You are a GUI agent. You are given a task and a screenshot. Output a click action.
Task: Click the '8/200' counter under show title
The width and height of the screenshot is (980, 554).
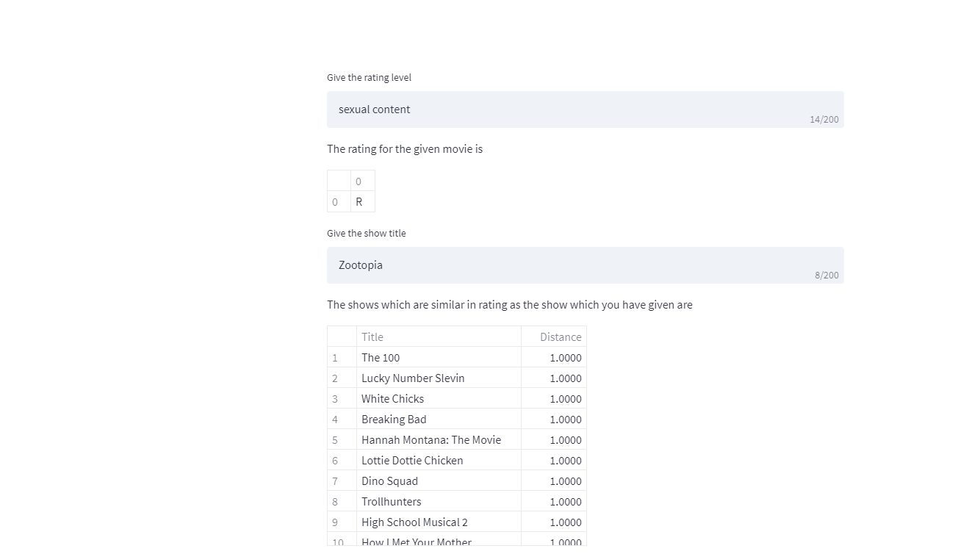[826, 275]
